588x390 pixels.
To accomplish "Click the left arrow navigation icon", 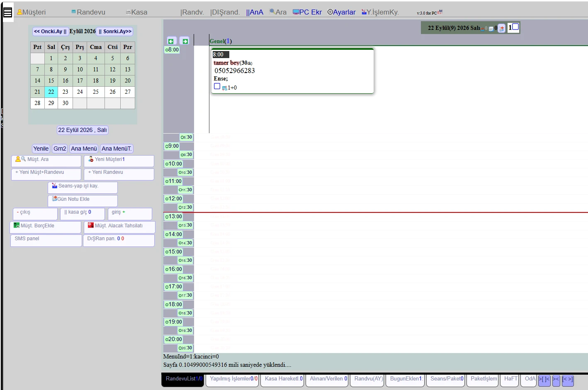I will point(170,41).
